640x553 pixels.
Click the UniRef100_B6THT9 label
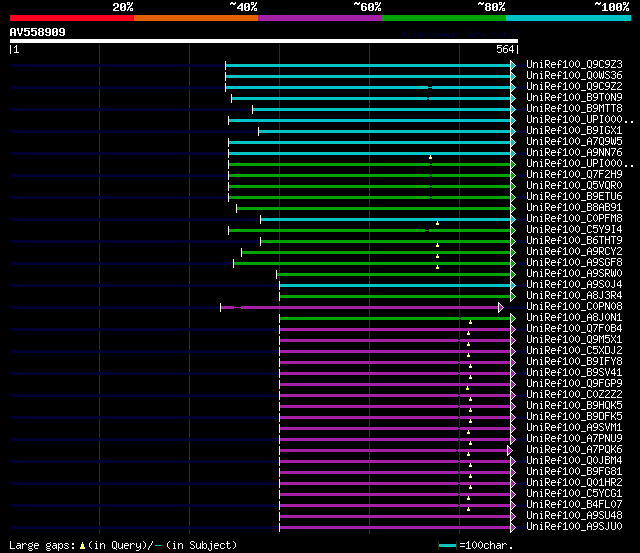coord(574,241)
